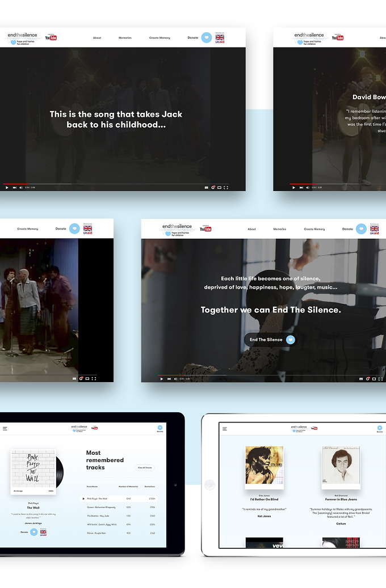386x588 pixels.
Task: Click UK aid logo on band performance screen
Action: (x=87, y=229)
